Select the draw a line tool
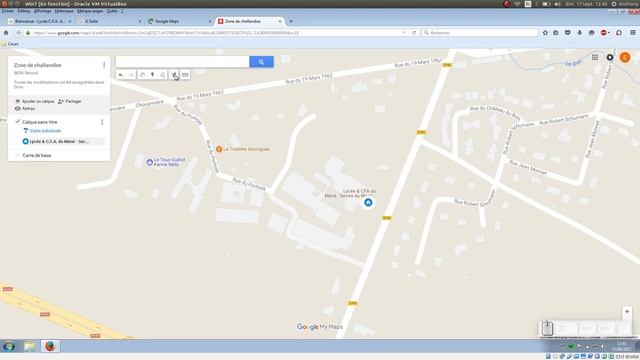 pos(163,75)
